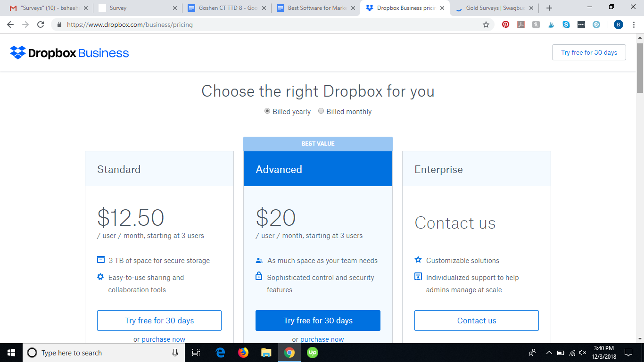This screenshot has width=644, height=362.
Task: Click 'Choose the right Dropbox for you' heading
Action: coord(318,91)
